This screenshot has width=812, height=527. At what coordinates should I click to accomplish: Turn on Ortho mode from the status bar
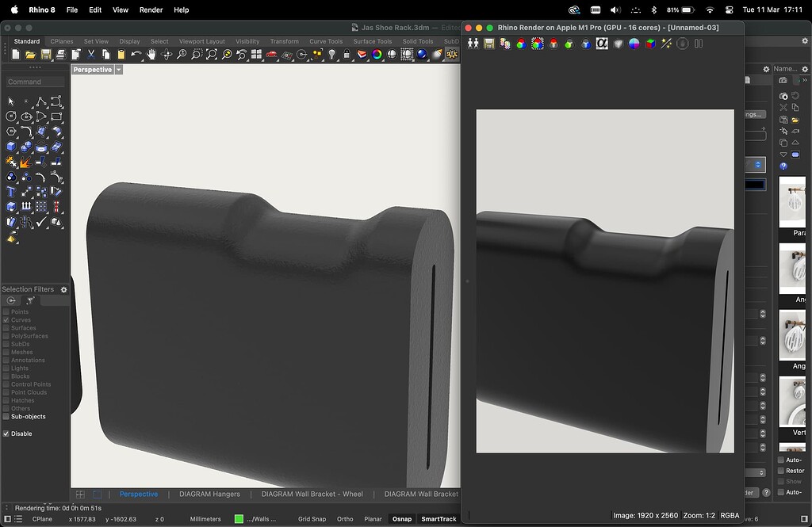[x=344, y=518]
